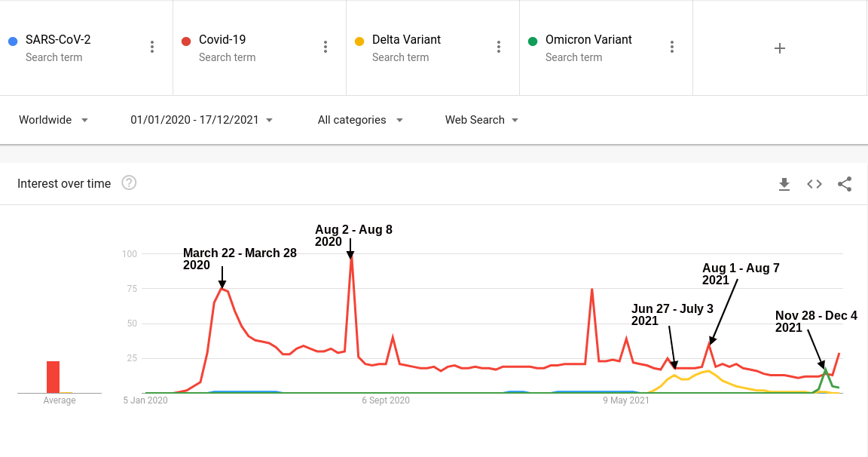The width and height of the screenshot is (868, 457).
Task: Open the Web Search type dropdown
Action: tap(481, 120)
